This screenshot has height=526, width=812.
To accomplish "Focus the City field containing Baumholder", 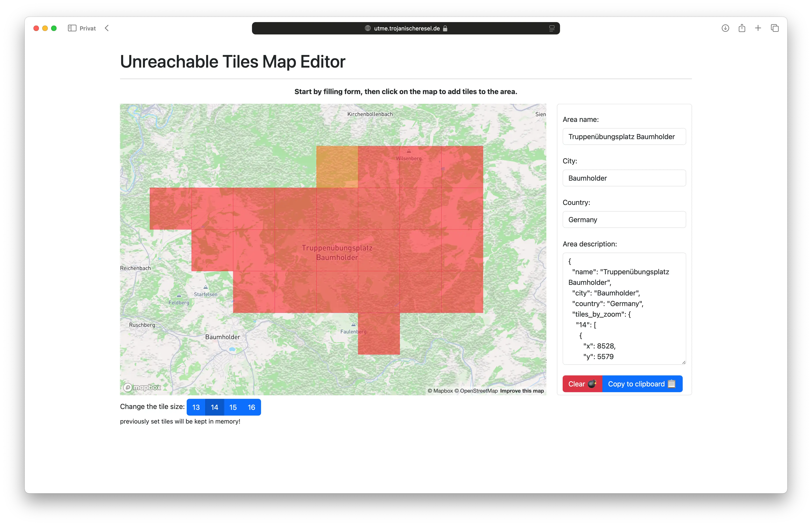I will coord(624,178).
